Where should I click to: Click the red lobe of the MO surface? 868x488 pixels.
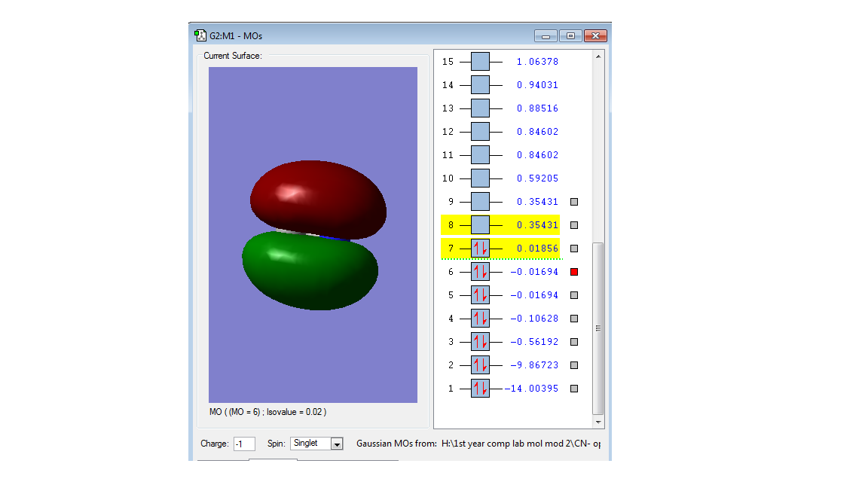click(x=318, y=199)
